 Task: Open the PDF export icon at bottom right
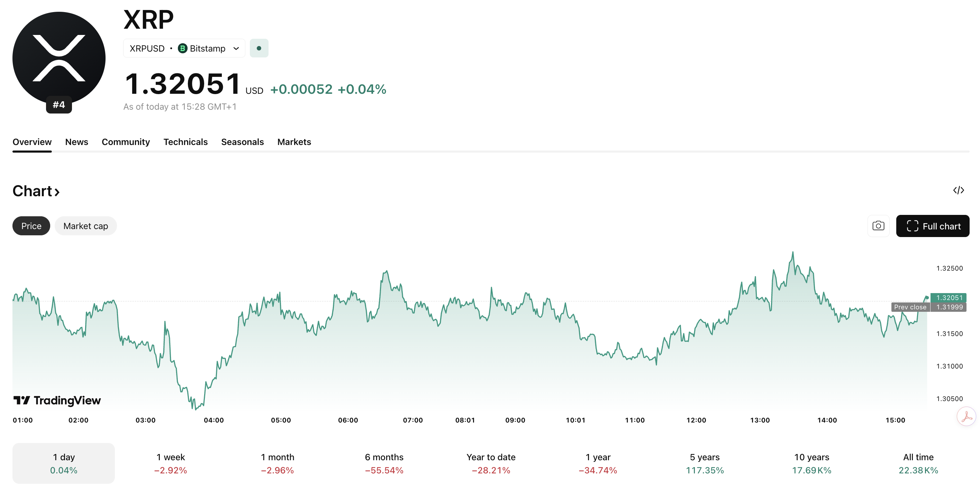click(x=967, y=416)
